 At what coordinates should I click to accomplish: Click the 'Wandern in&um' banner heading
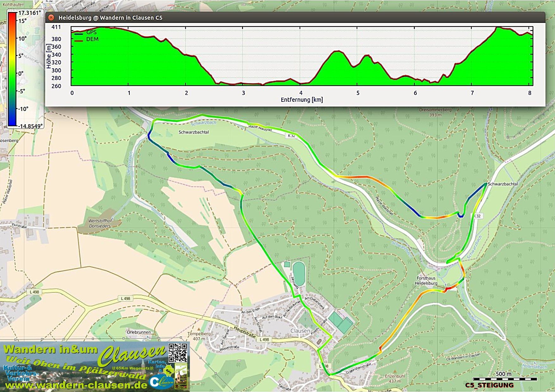tap(51, 350)
